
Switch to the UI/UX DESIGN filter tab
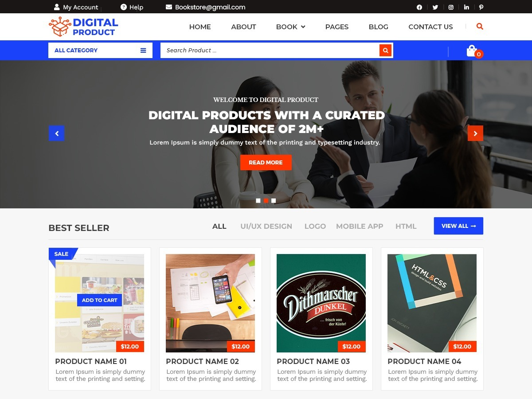pos(266,226)
